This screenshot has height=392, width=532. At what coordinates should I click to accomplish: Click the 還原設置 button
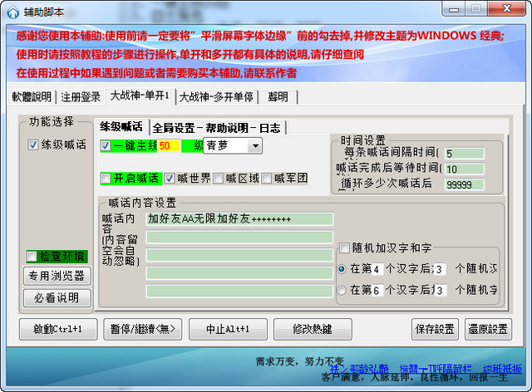pos(488,329)
